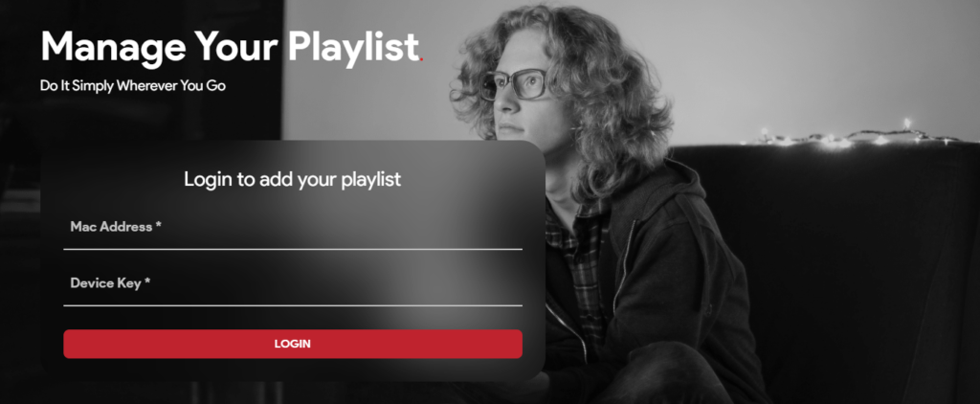Click the 'Login to add your playlist' title
Viewport: 980px width, 404px height.
coord(293,179)
